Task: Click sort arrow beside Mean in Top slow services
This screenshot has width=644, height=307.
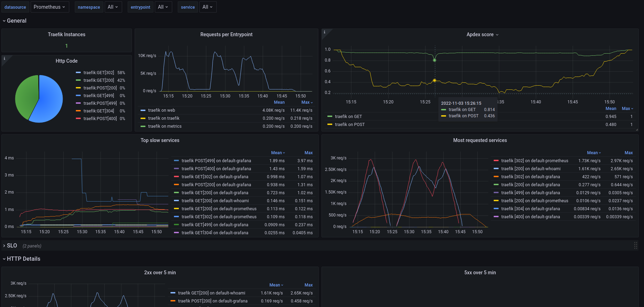Action: [284, 153]
